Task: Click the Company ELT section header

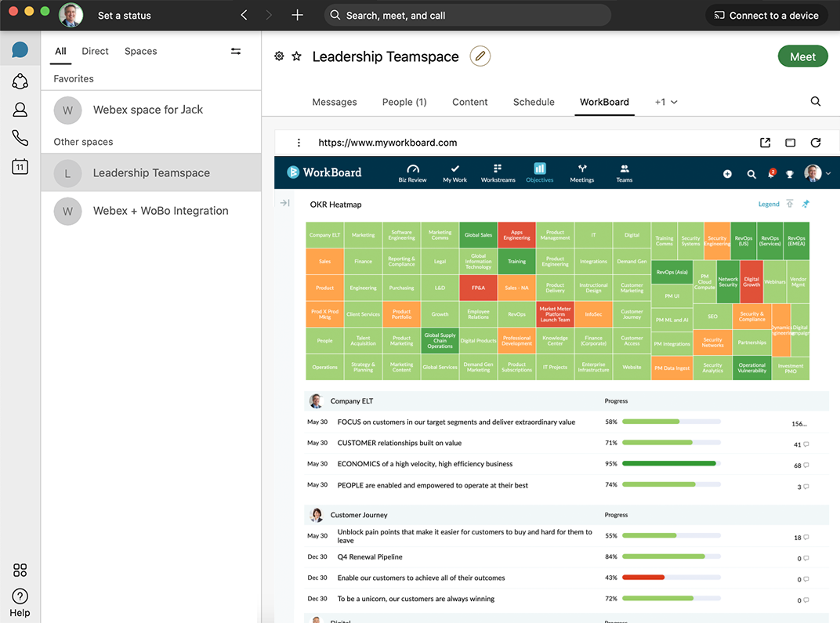Action: click(567, 400)
